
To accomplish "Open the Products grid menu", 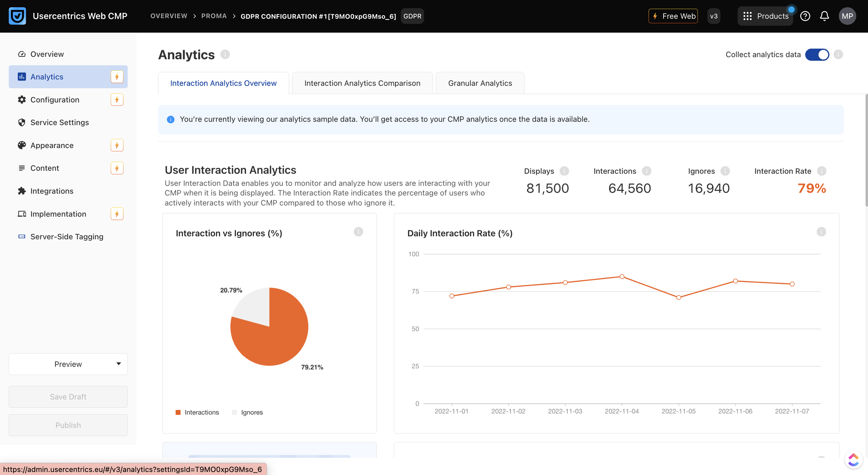I will click(x=765, y=16).
